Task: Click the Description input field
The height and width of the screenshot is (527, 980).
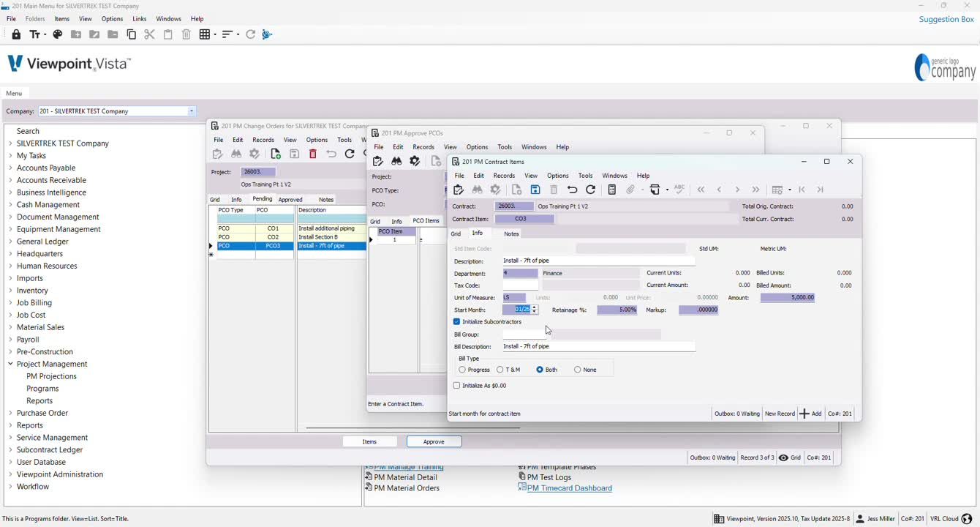Action: 598,261
